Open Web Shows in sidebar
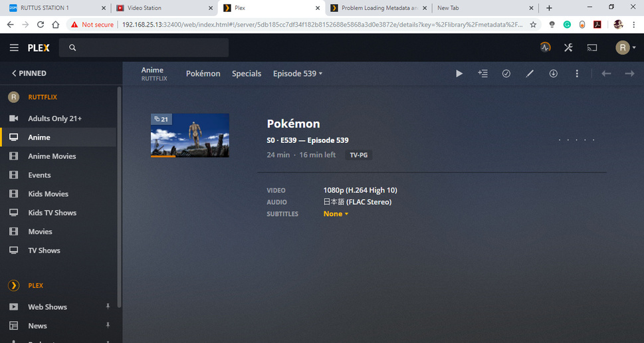This screenshot has height=343, width=644. [x=47, y=307]
